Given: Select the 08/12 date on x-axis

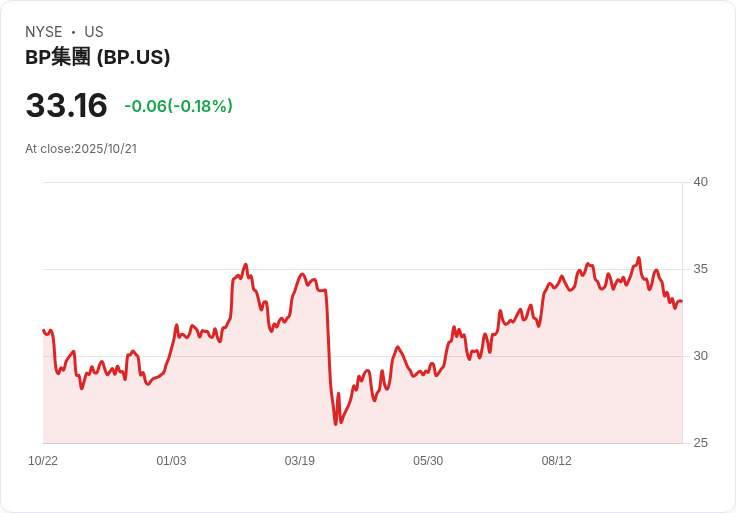Looking at the screenshot, I should 556,461.
